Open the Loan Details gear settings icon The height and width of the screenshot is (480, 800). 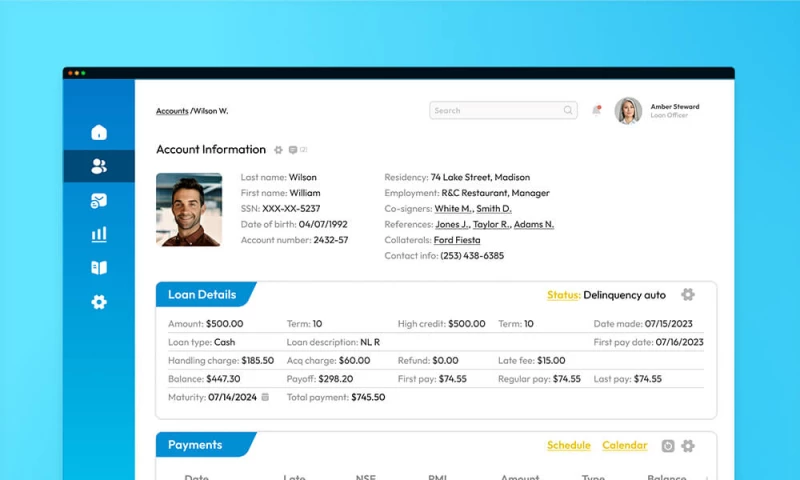pos(688,294)
